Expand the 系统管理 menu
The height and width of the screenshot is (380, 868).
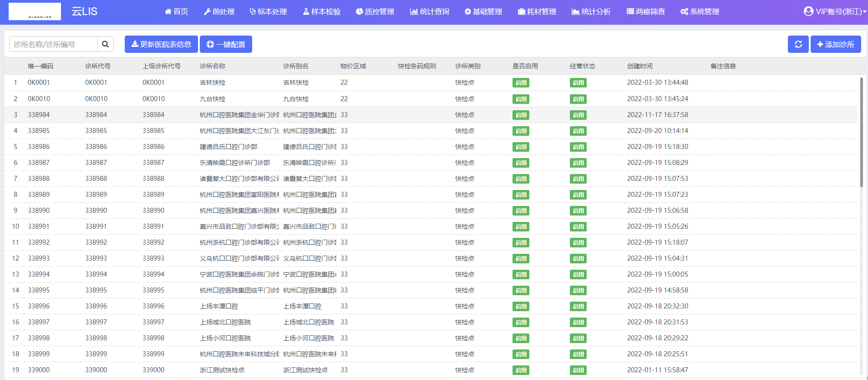click(700, 11)
